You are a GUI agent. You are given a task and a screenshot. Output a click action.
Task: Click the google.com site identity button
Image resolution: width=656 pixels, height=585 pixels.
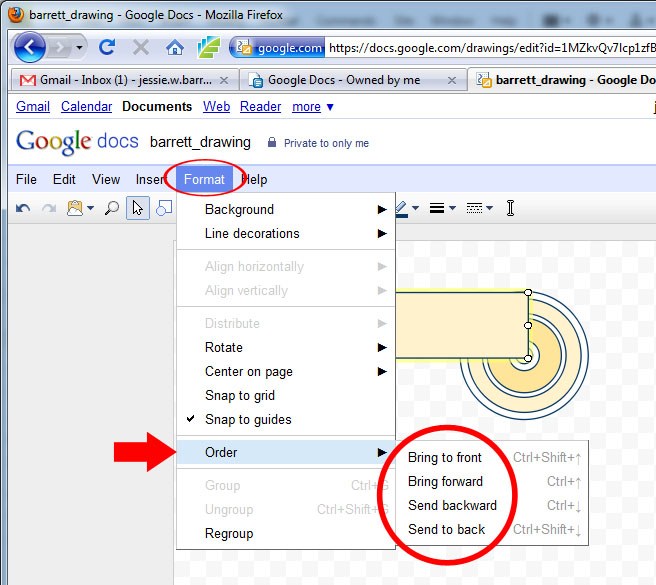pyautogui.click(x=278, y=48)
